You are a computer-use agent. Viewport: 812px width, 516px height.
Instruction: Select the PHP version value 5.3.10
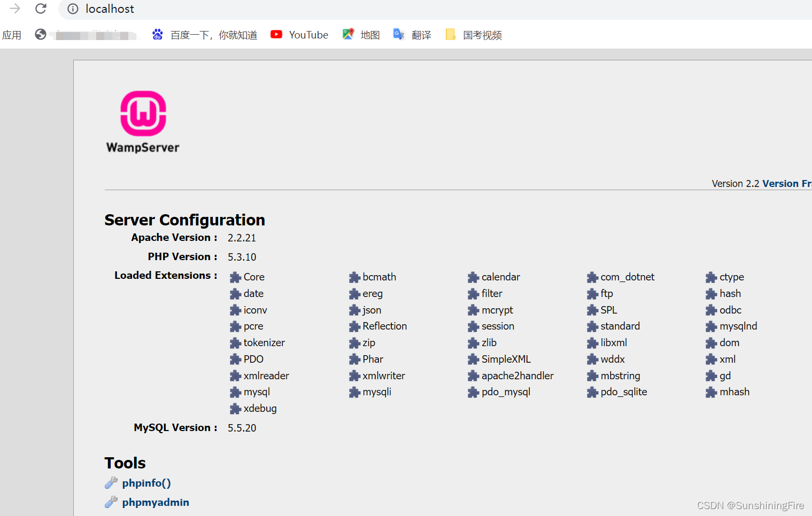(x=242, y=257)
